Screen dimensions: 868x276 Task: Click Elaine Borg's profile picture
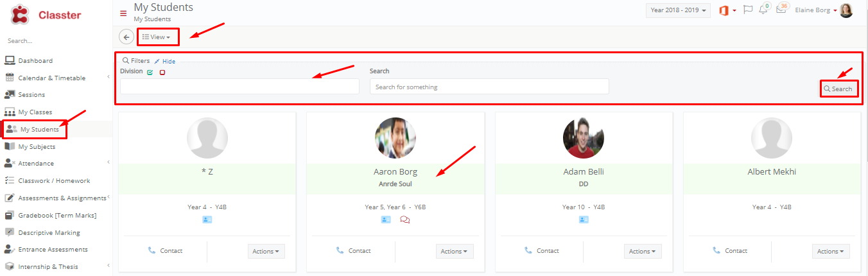click(x=846, y=10)
